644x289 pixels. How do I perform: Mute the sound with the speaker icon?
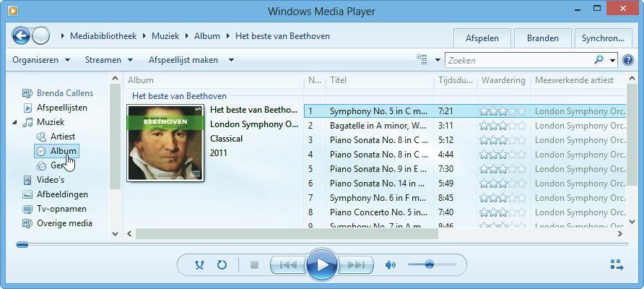(x=390, y=265)
